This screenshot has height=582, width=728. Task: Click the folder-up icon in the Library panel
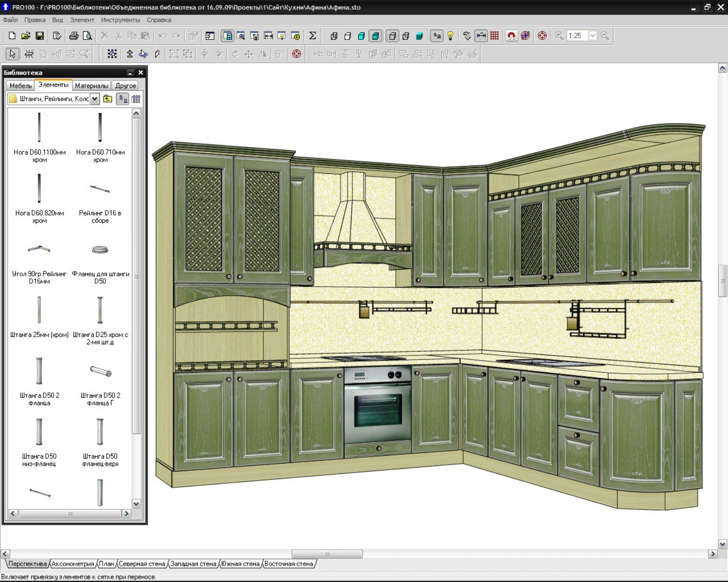coord(108,99)
